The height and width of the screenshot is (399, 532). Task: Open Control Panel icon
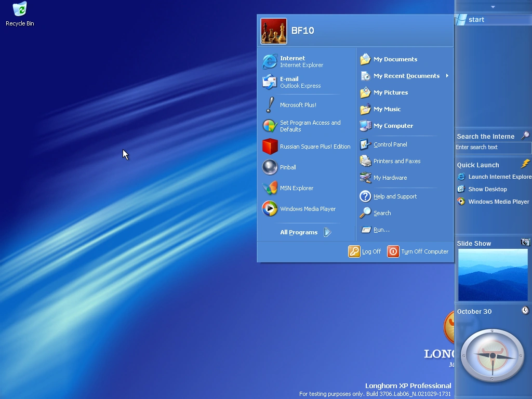[365, 144]
